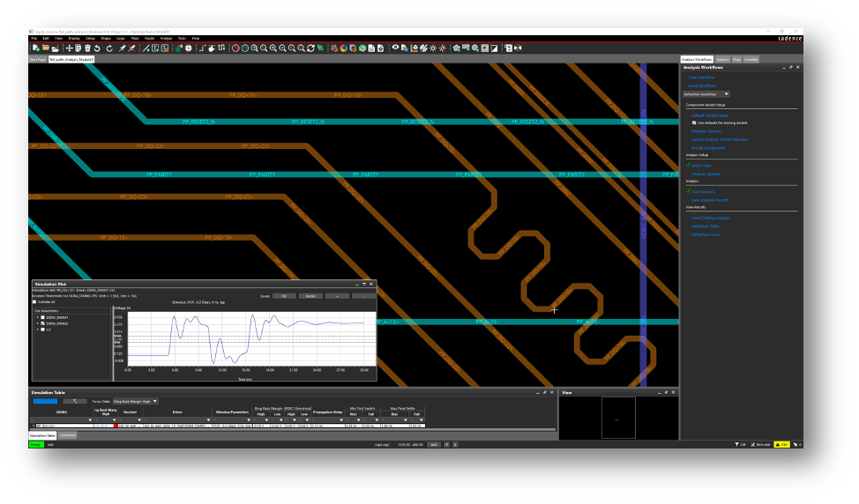The height and width of the screenshot is (504, 859).
Task: Switch to the Visibility panel tab
Action: point(751,59)
